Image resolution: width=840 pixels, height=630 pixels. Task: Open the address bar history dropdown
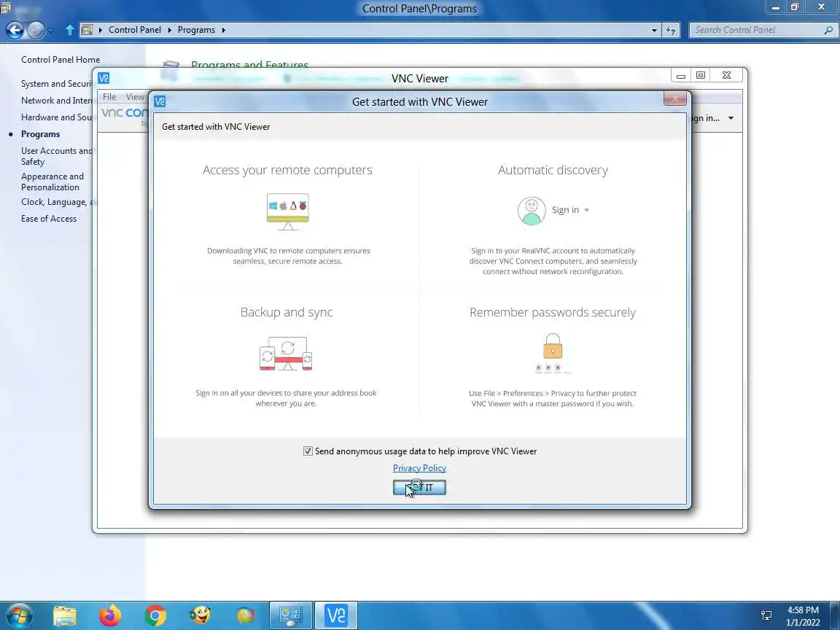(654, 31)
